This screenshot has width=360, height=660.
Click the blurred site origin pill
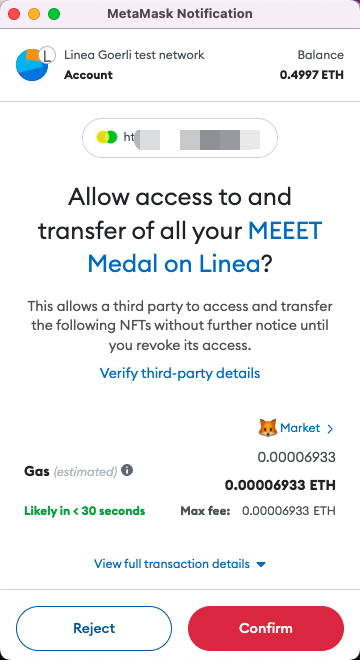[180, 138]
